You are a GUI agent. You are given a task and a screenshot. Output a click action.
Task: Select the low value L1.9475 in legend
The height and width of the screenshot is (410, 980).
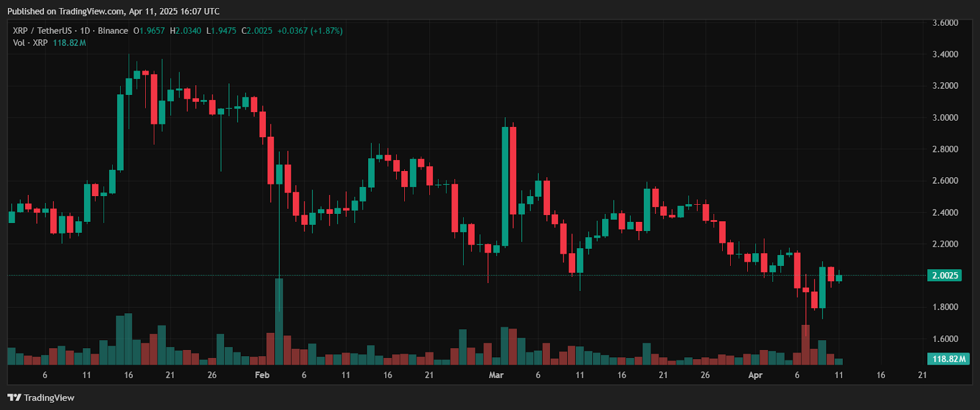click(x=221, y=31)
